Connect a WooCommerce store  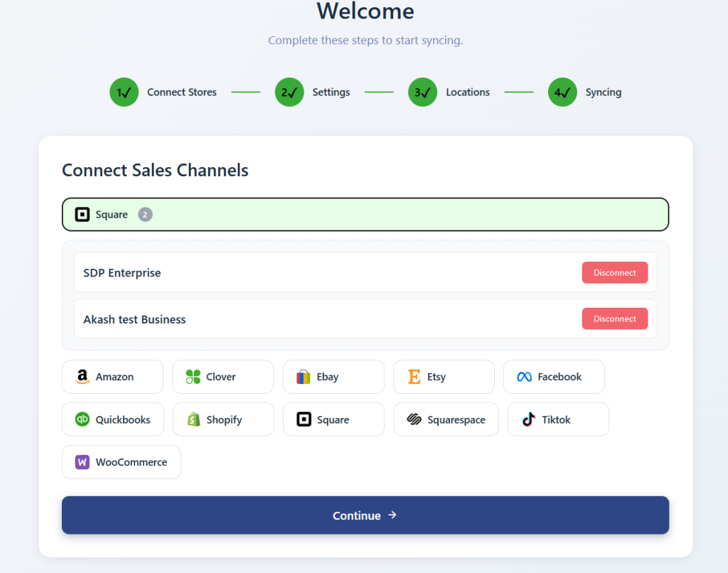coord(122,462)
